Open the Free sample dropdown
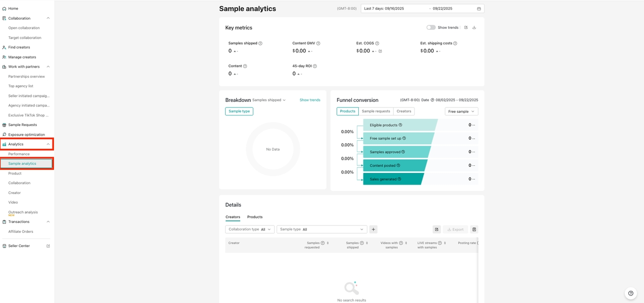The image size is (644, 303). 461,111
